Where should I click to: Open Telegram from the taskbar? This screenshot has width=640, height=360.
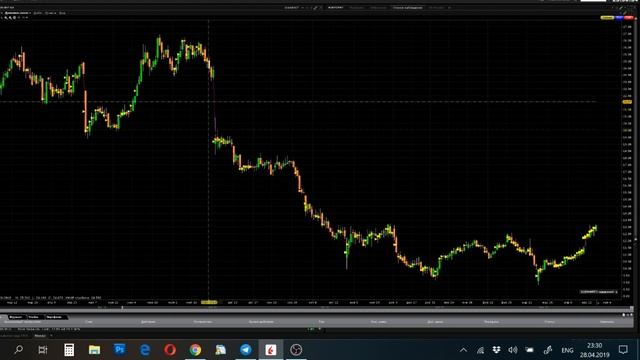tap(246, 350)
